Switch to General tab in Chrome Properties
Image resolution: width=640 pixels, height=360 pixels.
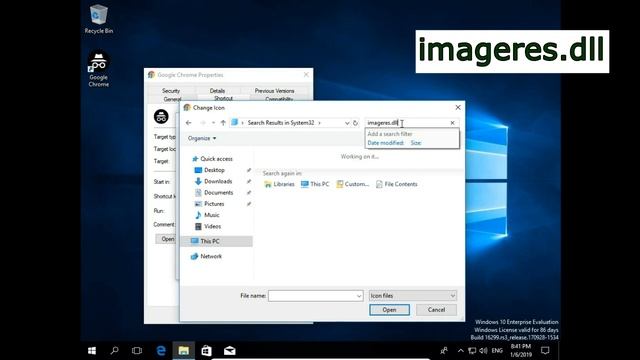point(172,99)
